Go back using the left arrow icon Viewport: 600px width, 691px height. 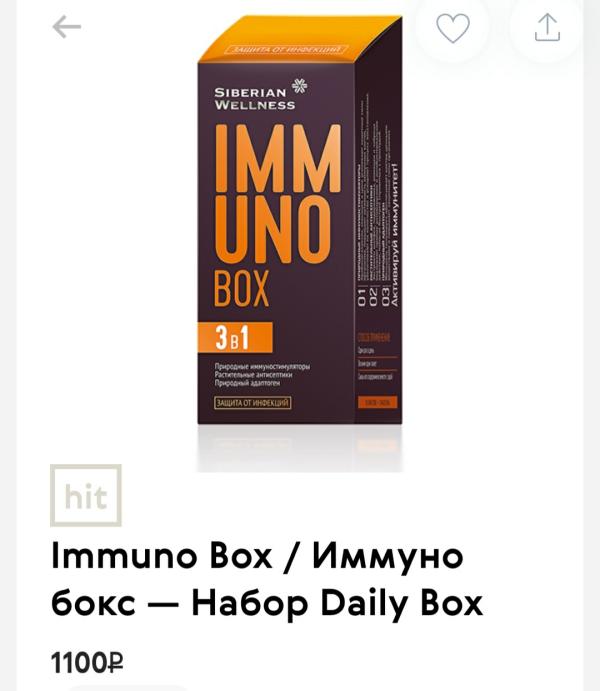point(67,27)
